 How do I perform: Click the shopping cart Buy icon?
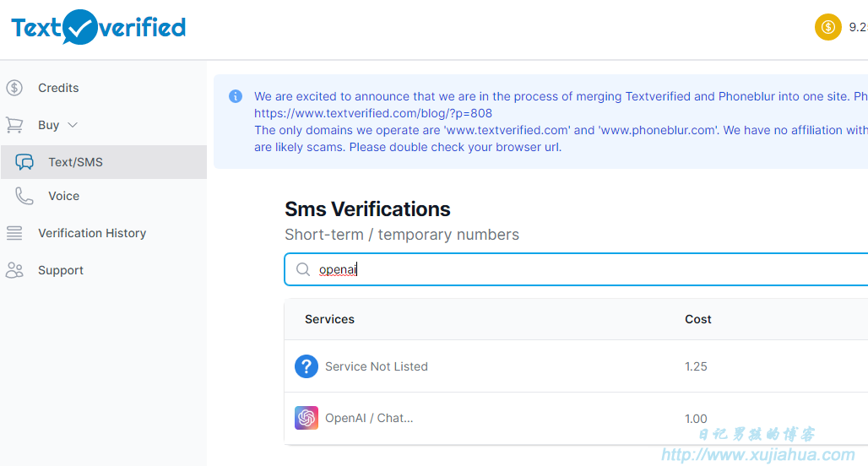tap(14, 125)
